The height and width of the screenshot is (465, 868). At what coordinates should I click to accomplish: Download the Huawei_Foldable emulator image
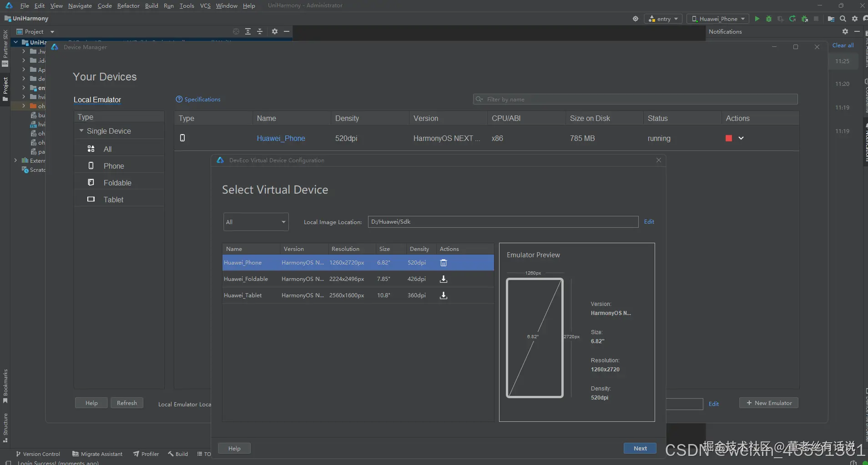pyautogui.click(x=444, y=279)
